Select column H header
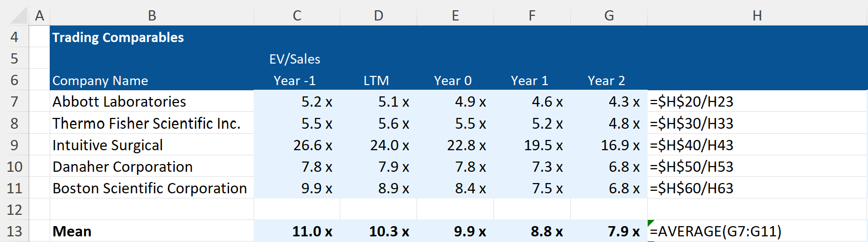868x242 pixels. 757,16
